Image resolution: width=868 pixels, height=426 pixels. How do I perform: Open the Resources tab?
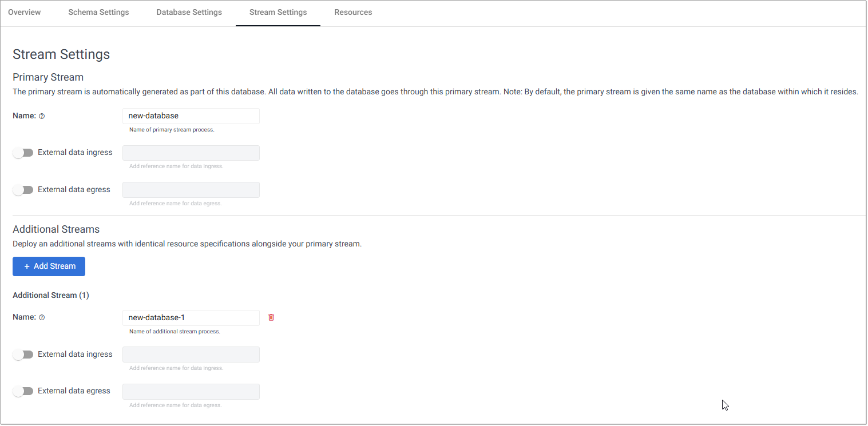(x=353, y=13)
